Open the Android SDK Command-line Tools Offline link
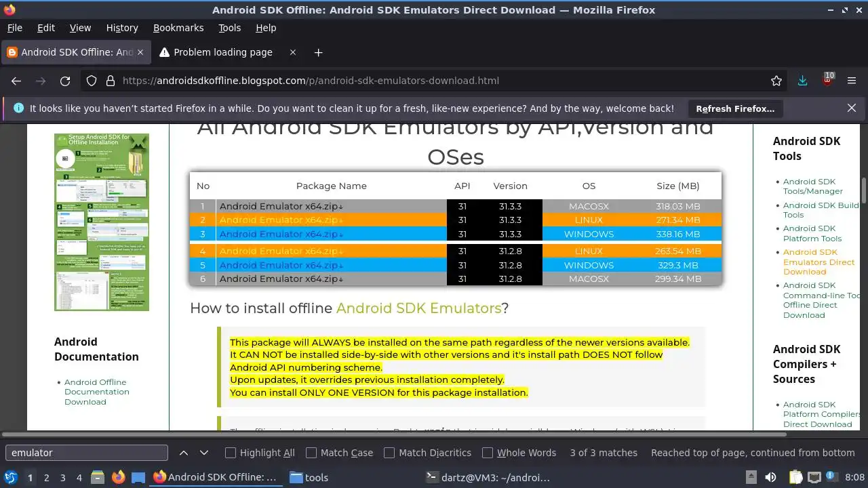868x488 pixels. [x=822, y=300]
